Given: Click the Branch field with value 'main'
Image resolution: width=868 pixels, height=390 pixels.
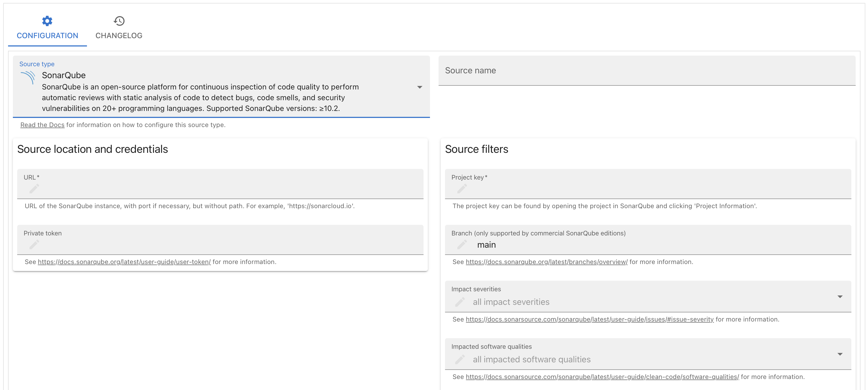Looking at the screenshot, I should point(648,240).
